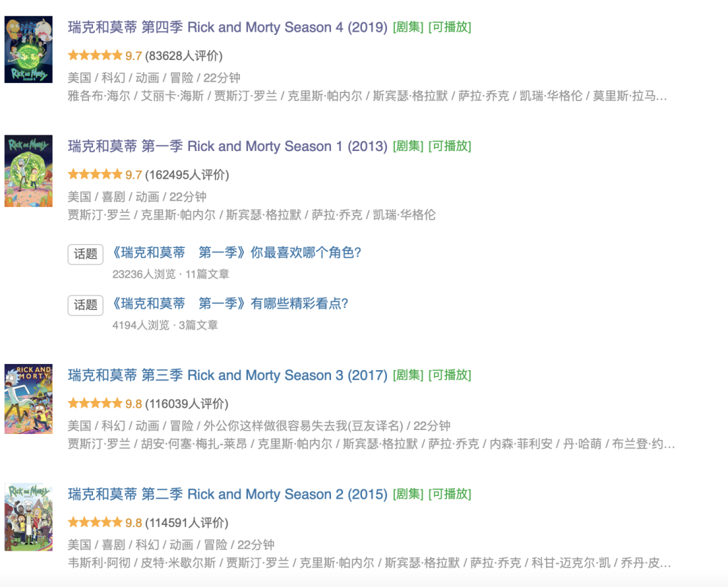Open Rick and Morty Season 2 poster thumbnail
The height and width of the screenshot is (587, 728).
(x=28, y=517)
